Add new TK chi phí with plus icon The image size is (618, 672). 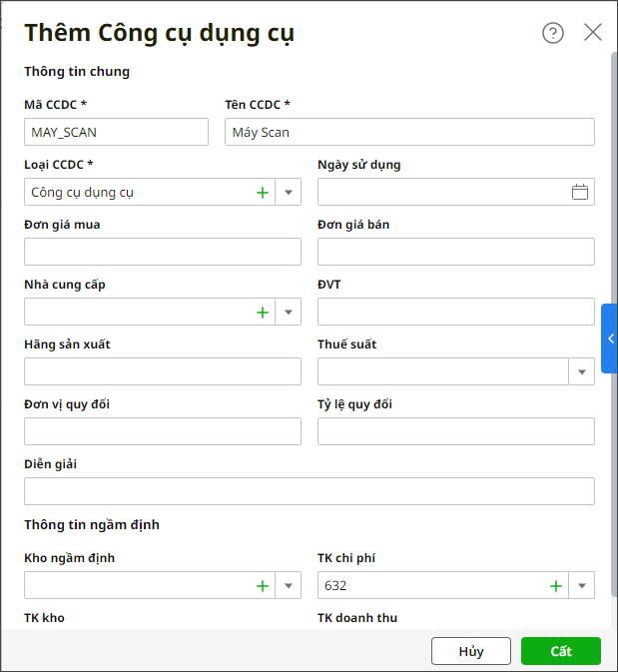tap(556, 586)
